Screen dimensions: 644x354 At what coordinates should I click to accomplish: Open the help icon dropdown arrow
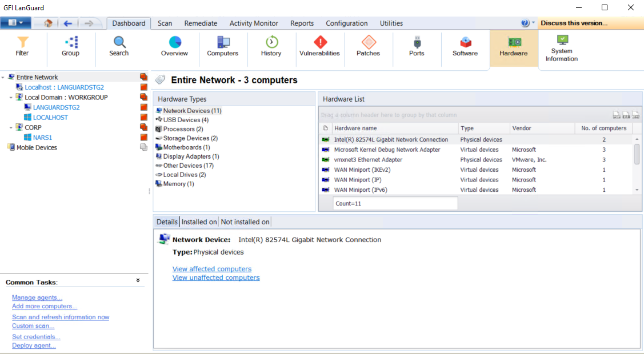(534, 23)
